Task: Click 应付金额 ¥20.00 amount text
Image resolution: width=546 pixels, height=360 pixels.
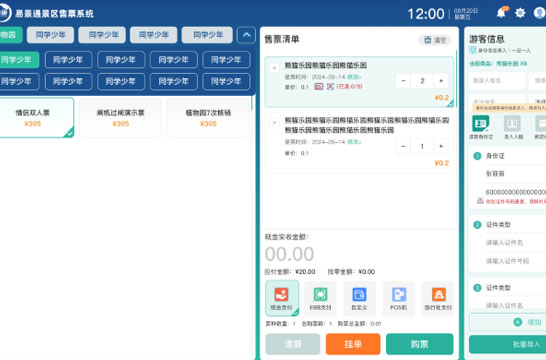Action: (x=290, y=272)
